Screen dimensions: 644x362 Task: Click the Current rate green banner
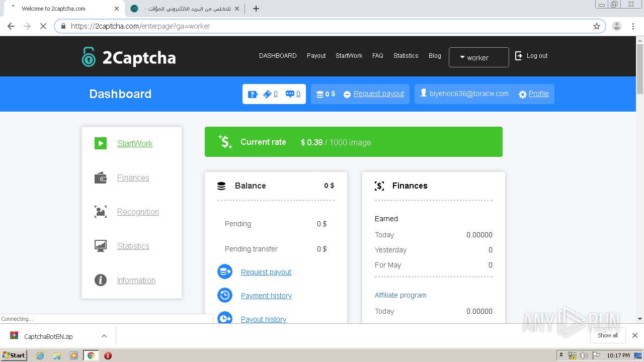(x=354, y=142)
